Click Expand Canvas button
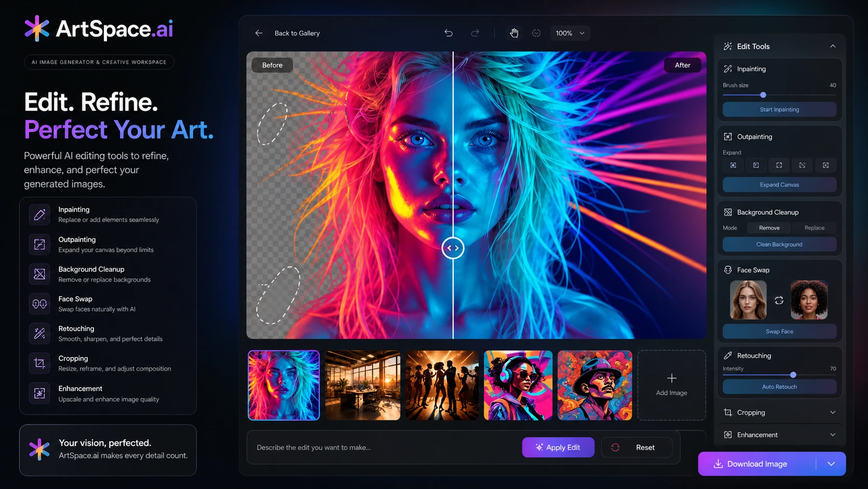 click(x=779, y=185)
